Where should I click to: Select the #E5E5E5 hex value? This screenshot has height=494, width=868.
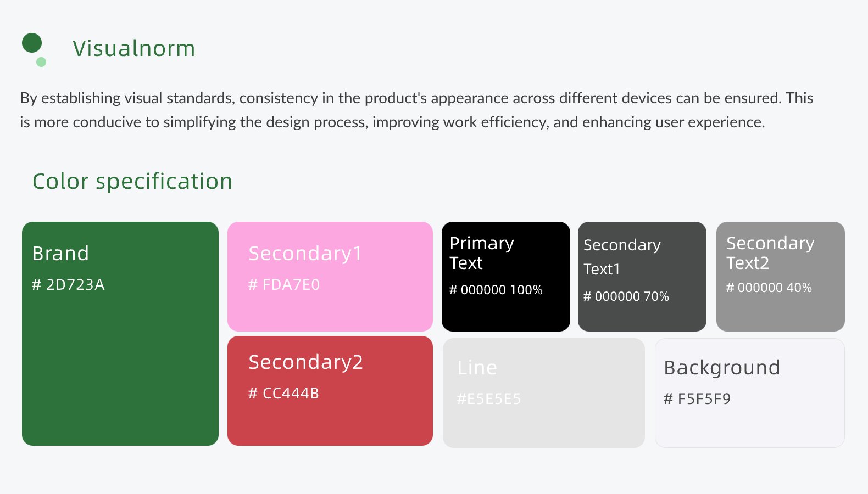click(488, 398)
